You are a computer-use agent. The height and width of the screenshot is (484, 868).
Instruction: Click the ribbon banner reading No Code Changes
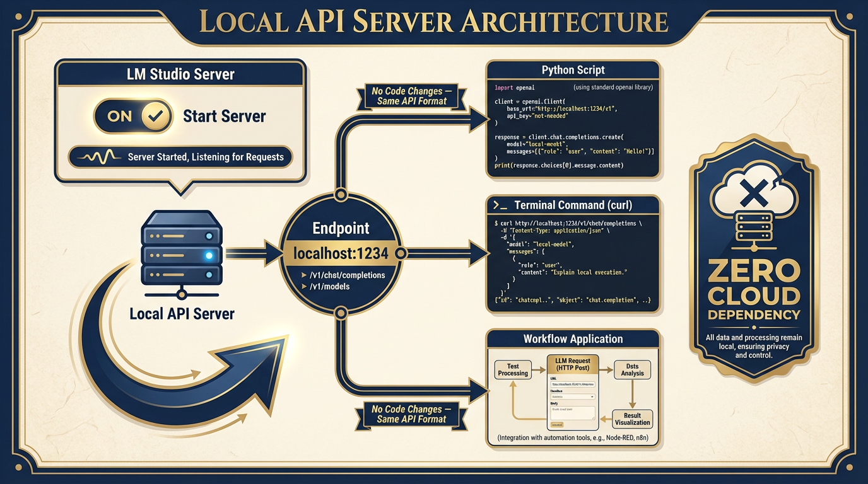[411, 96]
